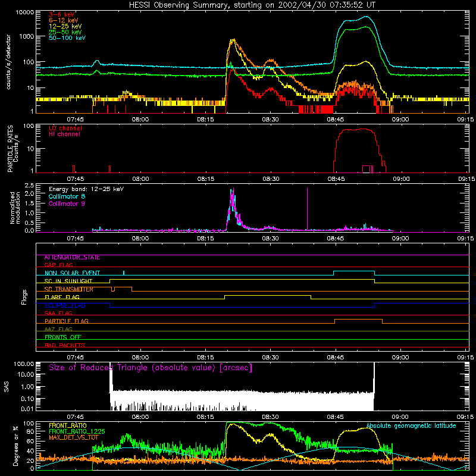Click the LO channel legend label
This screenshot has height=476, width=476.
[x=65, y=128]
